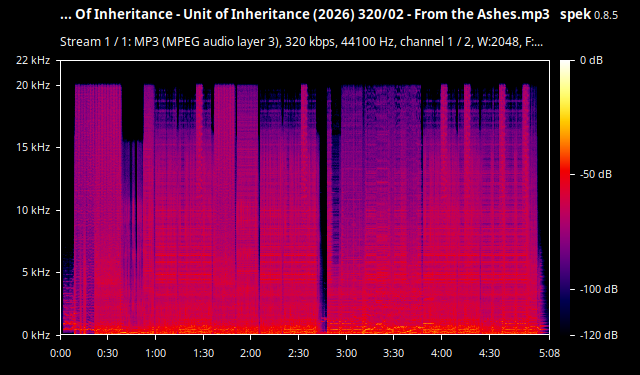Viewport: 640px width, 375px height.
Task: Click the 20 kHz frequency axis label
Action: point(33,85)
